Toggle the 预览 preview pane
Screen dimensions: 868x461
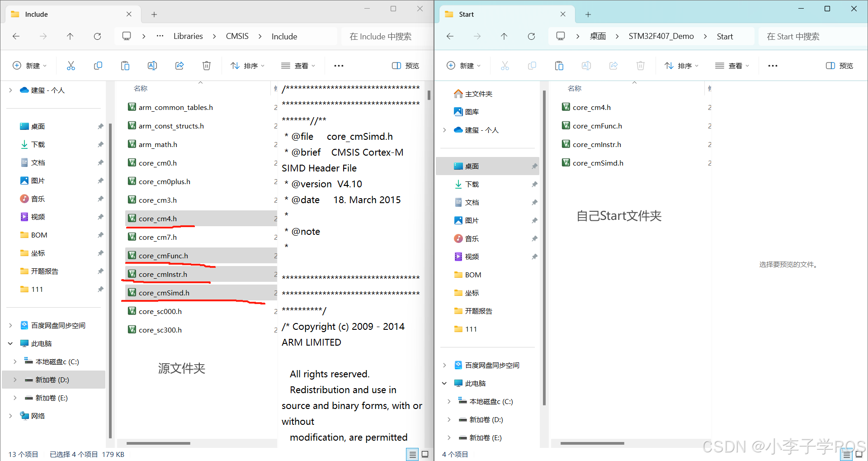406,66
